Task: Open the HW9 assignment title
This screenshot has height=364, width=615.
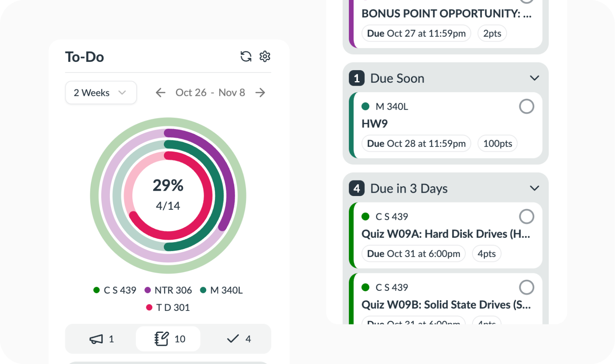Action: [x=375, y=124]
